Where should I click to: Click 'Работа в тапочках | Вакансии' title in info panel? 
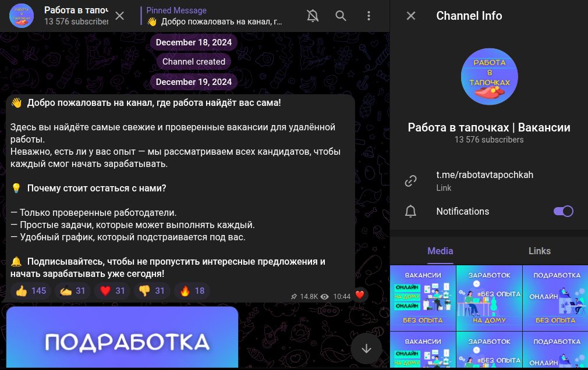[x=489, y=127]
